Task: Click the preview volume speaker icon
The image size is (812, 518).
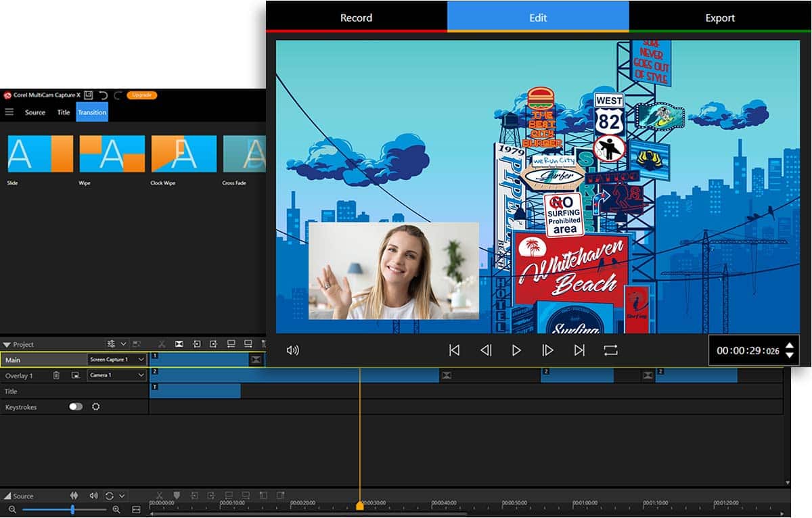Action: click(292, 350)
